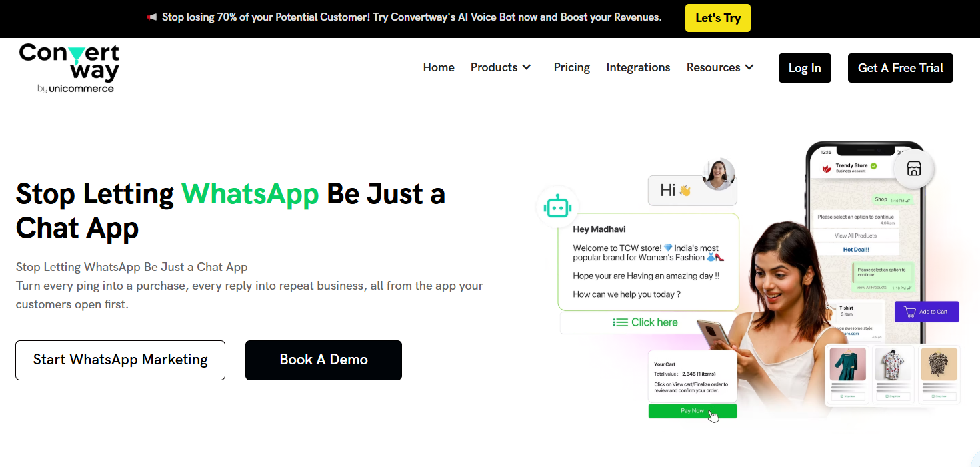Expand the Resources dropdown chevron

[x=749, y=67]
